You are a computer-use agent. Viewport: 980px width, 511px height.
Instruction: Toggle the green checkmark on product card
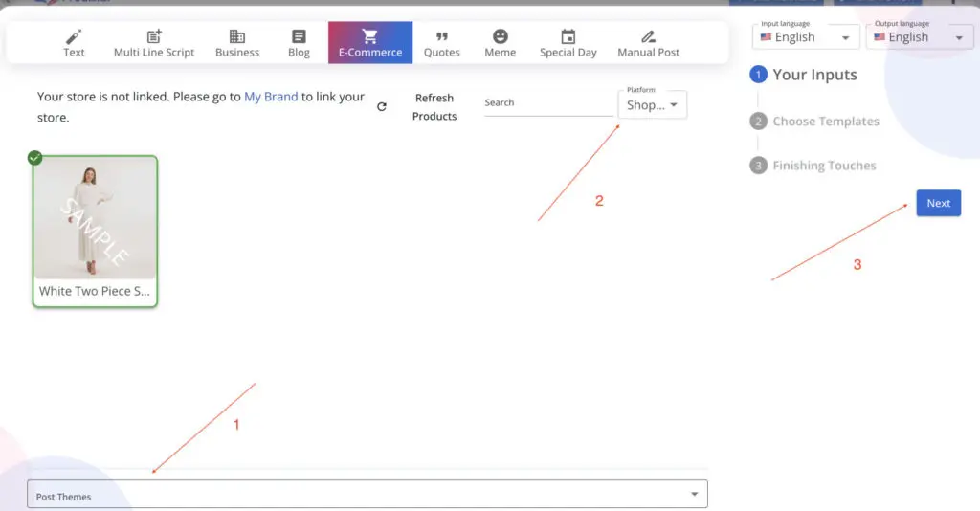click(x=35, y=158)
